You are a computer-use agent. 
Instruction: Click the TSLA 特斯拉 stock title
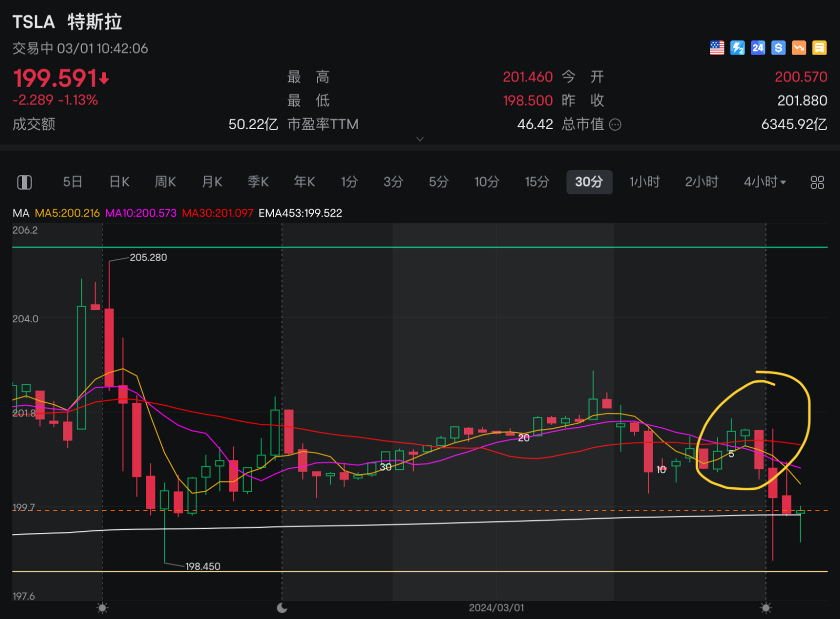point(67,22)
